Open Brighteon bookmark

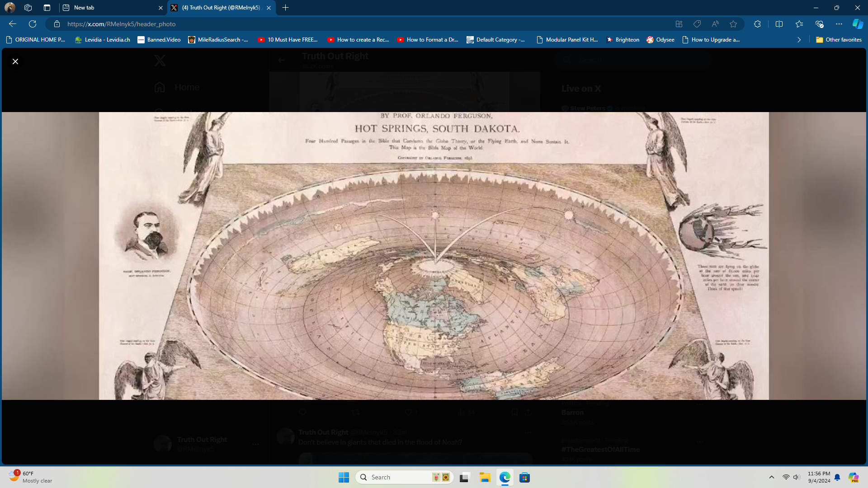[x=623, y=40]
